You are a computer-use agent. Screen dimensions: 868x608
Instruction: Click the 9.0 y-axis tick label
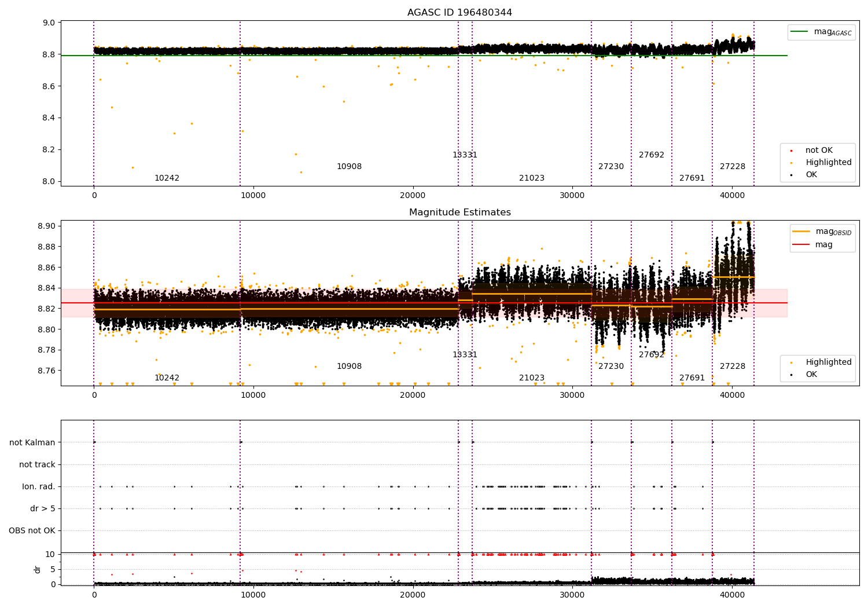tap(49, 23)
